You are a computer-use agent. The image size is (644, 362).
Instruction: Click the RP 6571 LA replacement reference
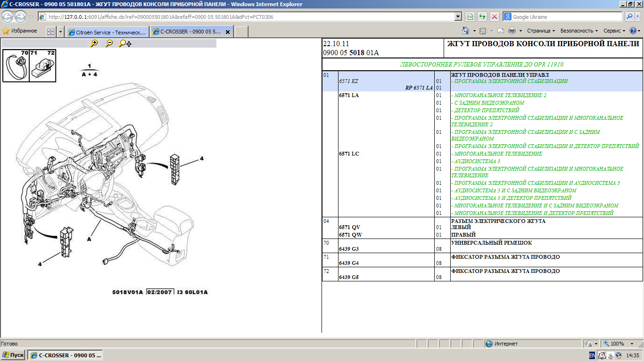click(419, 88)
